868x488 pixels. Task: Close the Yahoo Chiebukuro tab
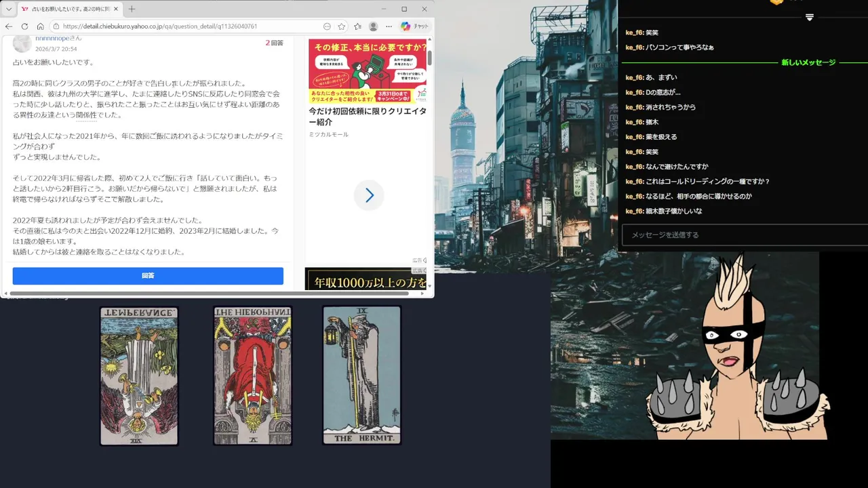(115, 9)
